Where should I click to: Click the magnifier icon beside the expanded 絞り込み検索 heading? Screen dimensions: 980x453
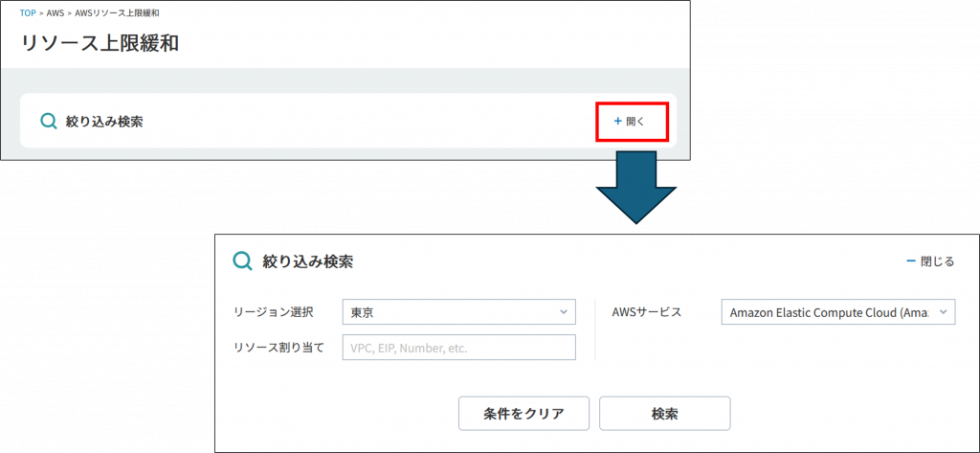click(x=243, y=261)
